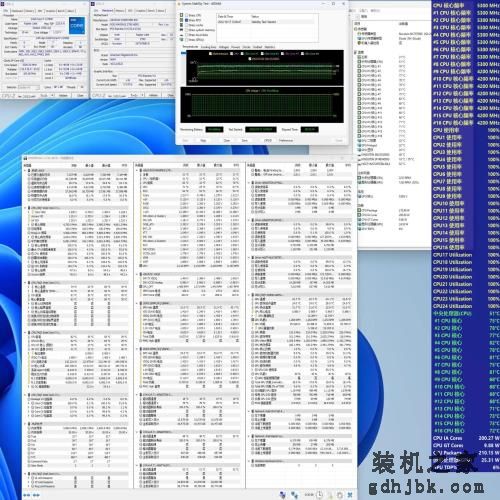Switch to the Voltages tab

[224, 47]
